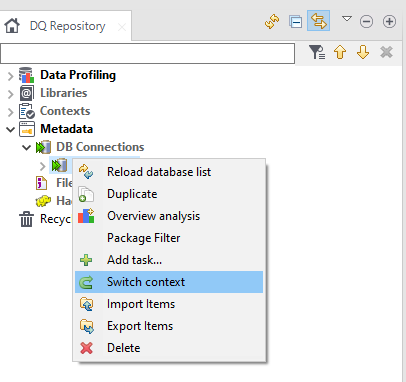This screenshot has width=406, height=382.
Task: Click the DB Connections database icon
Action: 43,147
